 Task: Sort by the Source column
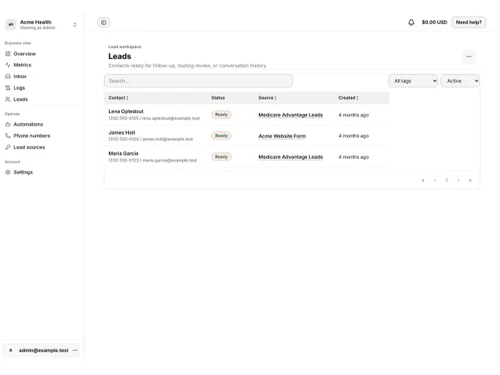click(x=267, y=98)
